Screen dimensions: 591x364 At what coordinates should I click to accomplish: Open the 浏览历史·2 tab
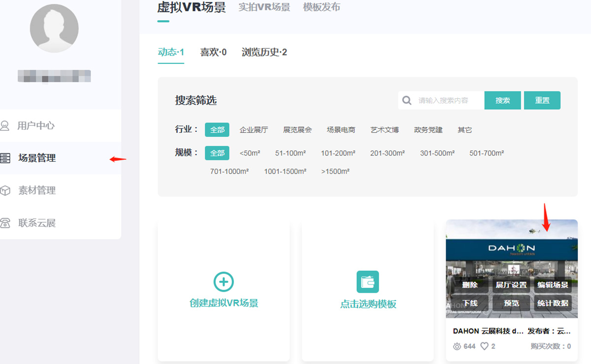coord(264,52)
